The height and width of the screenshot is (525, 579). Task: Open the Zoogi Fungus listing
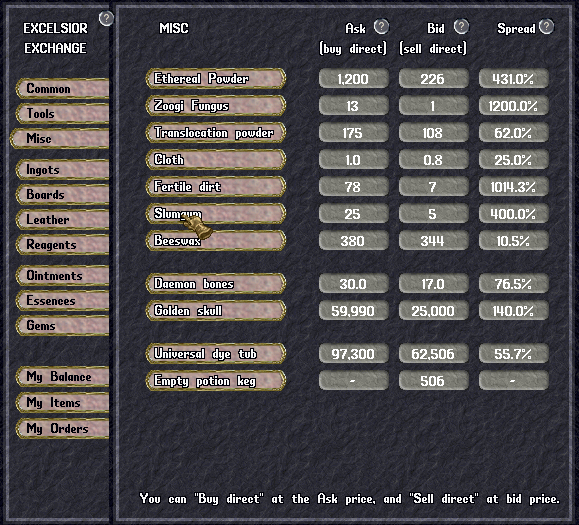[x=216, y=106]
